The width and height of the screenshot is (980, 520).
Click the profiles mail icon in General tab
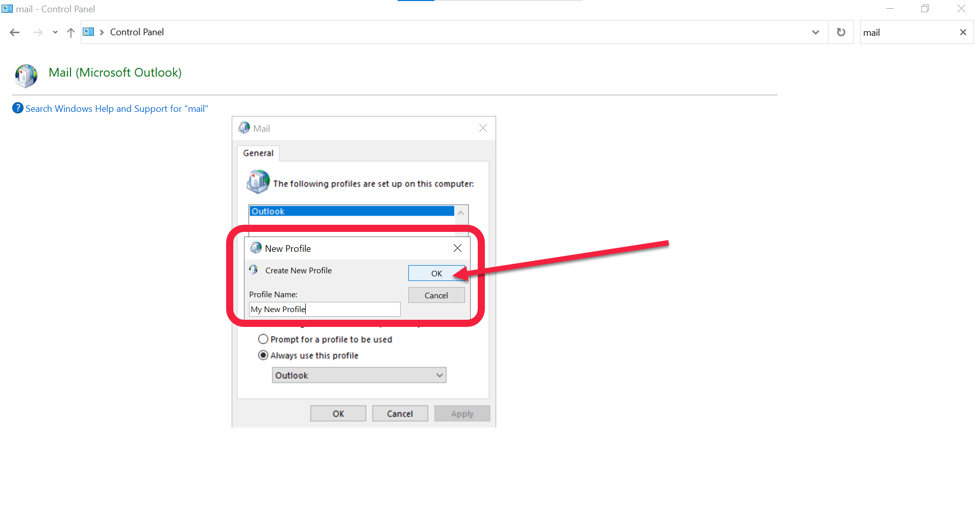(x=258, y=182)
